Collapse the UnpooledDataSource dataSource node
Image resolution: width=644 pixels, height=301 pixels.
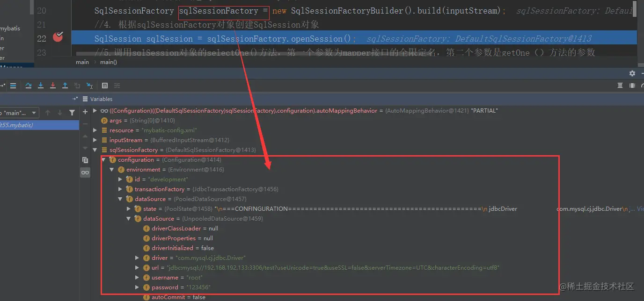tap(129, 219)
